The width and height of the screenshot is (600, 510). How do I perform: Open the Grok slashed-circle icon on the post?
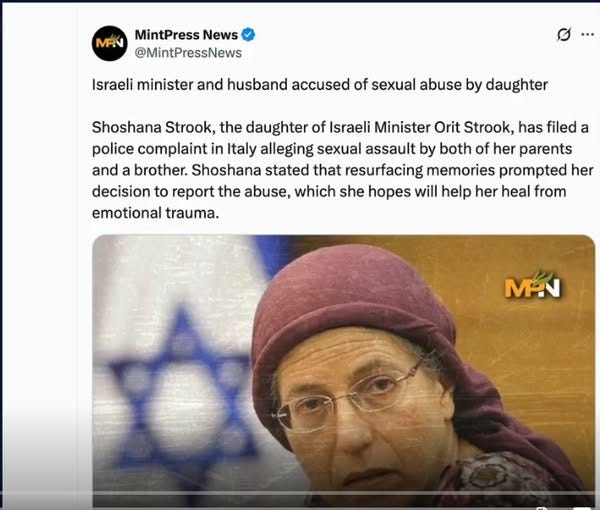[563, 35]
